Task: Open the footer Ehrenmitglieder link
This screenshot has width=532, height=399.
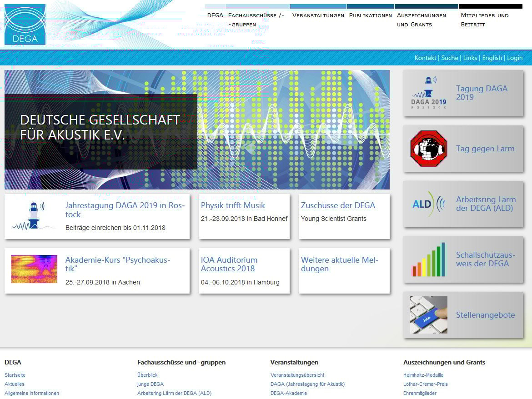Action: coord(420,393)
